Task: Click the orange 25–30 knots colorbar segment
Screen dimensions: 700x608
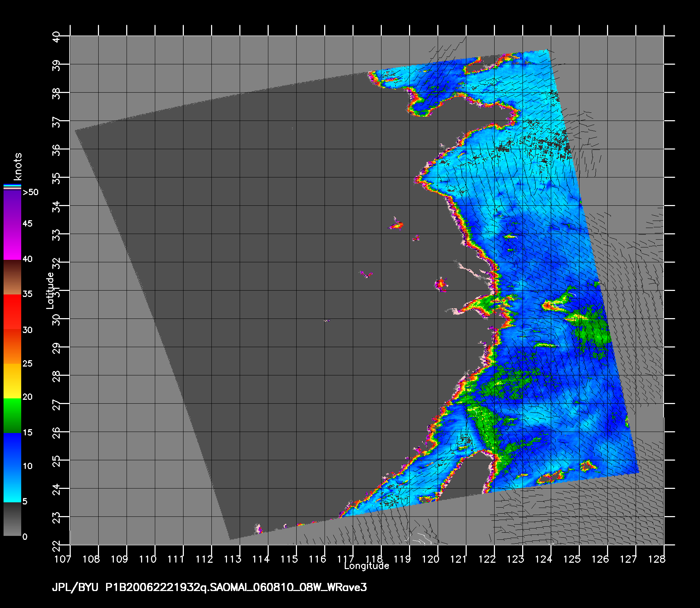Action: (12, 346)
